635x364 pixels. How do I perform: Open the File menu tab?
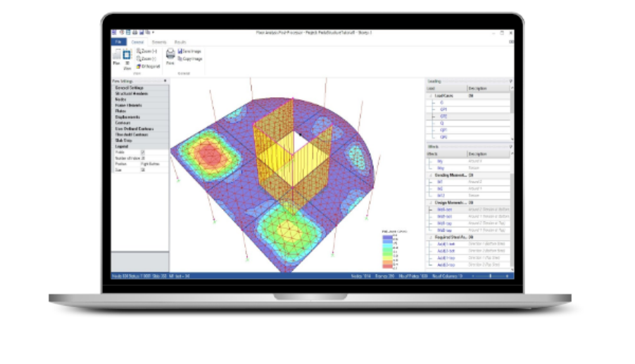click(117, 42)
